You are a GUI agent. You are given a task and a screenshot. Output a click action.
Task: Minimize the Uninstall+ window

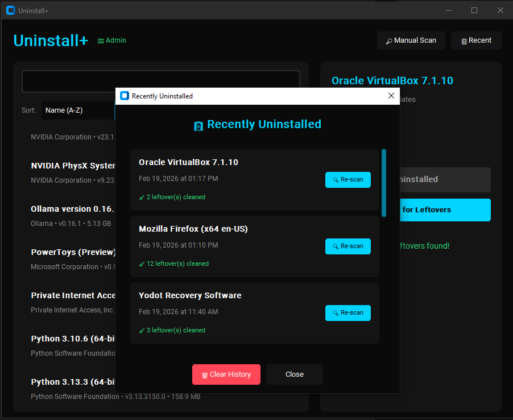pyautogui.click(x=449, y=10)
